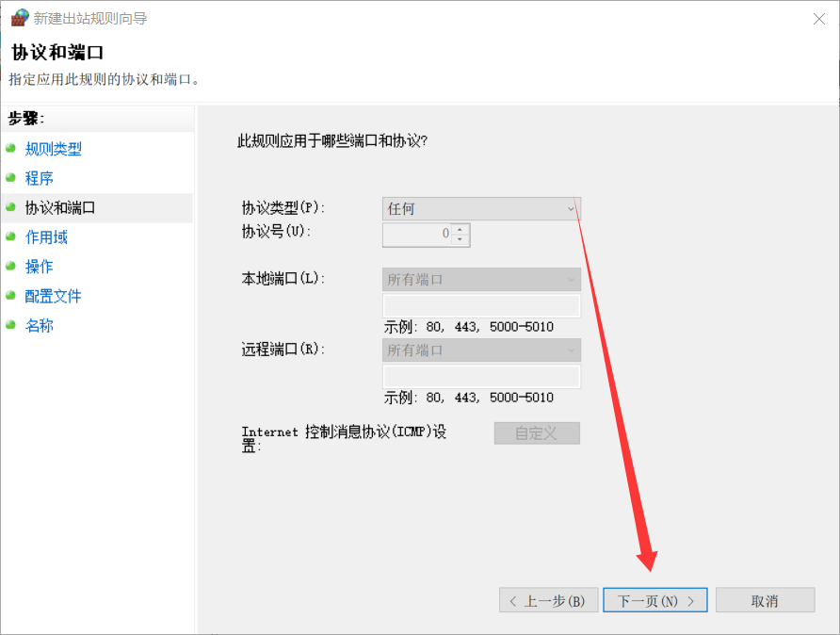Screen dimensions: 840x635
Task: Click the 下一页 button
Action: click(654, 600)
